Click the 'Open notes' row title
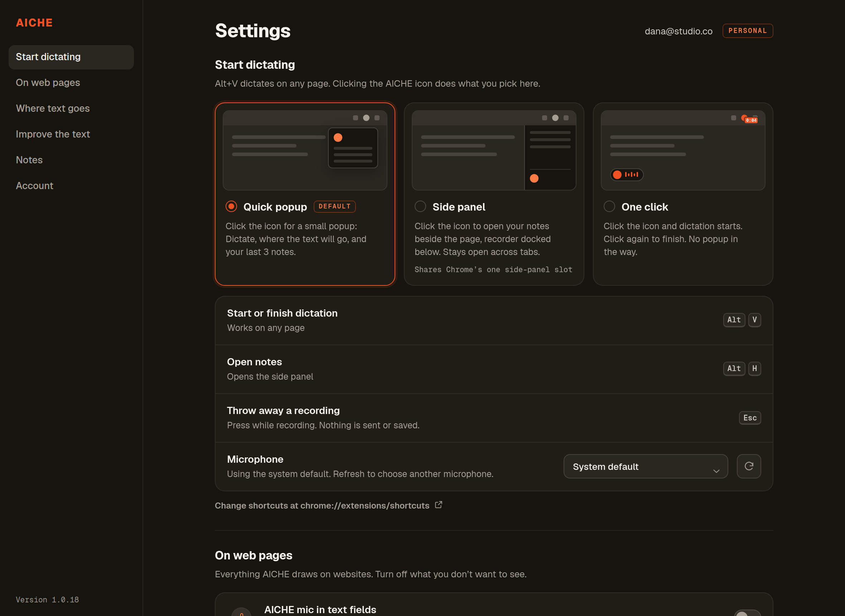The image size is (845, 616). point(254,362)
